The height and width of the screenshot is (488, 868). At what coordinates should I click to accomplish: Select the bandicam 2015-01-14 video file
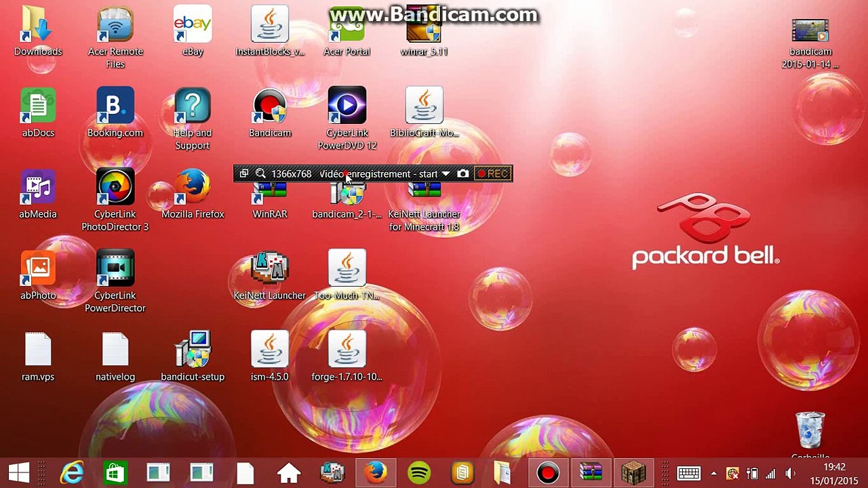810,43
